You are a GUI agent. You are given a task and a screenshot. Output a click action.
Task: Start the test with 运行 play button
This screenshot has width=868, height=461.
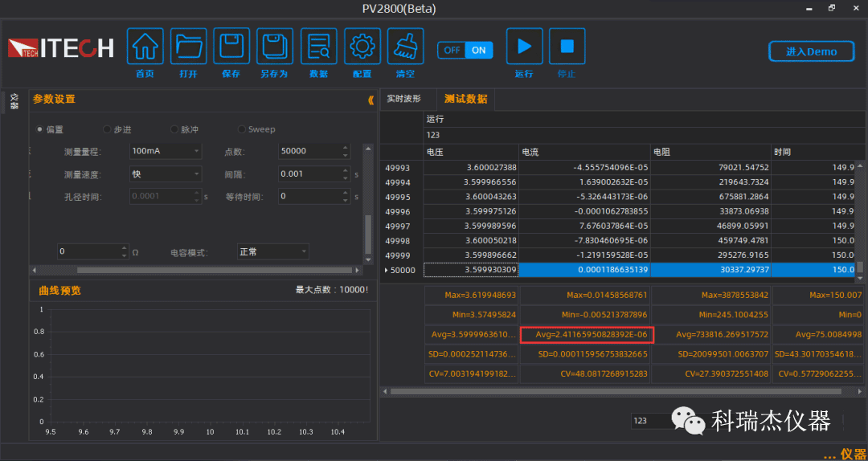[524, 47]
